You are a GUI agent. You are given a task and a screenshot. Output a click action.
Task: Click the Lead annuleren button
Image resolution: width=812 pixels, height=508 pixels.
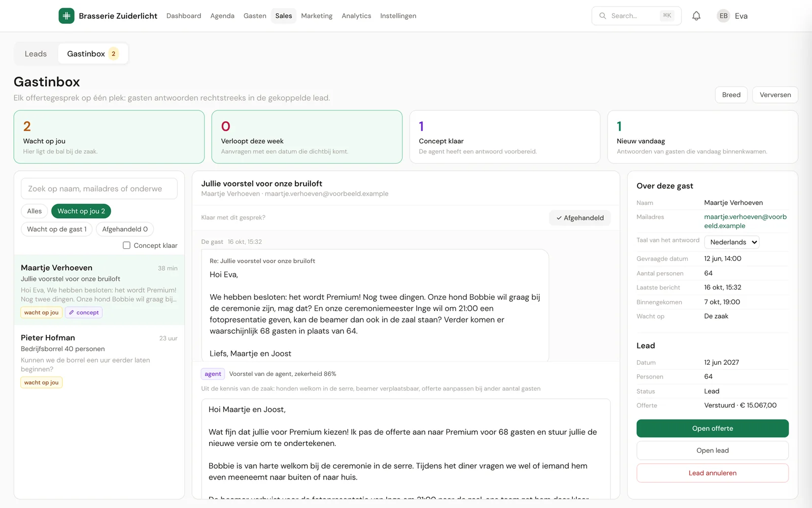click(x=713, y=473)
